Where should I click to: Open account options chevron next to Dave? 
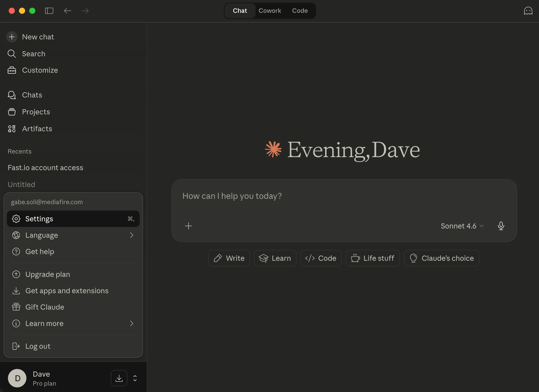(135, 378)
